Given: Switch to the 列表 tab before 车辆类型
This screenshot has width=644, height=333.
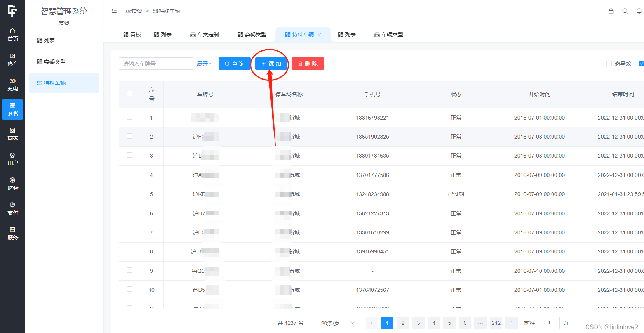Looking at the screenshot, I should click(x=347, y=35).
